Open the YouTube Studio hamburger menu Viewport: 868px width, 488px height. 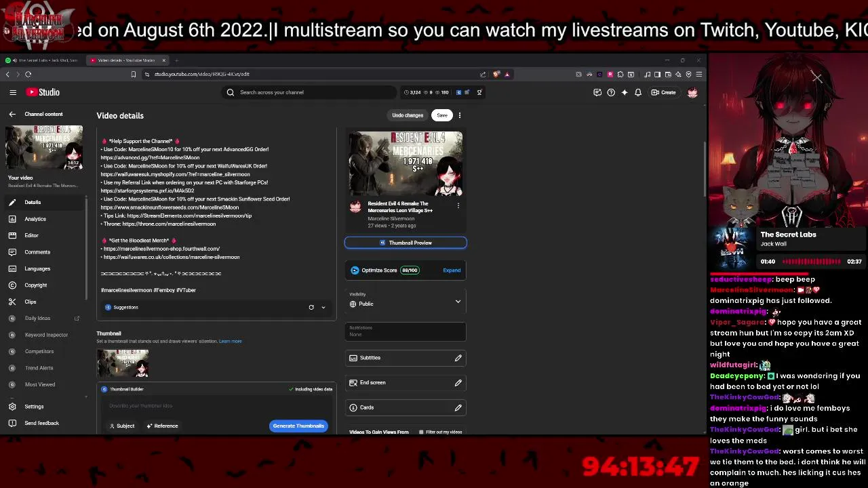pos(13,92)
